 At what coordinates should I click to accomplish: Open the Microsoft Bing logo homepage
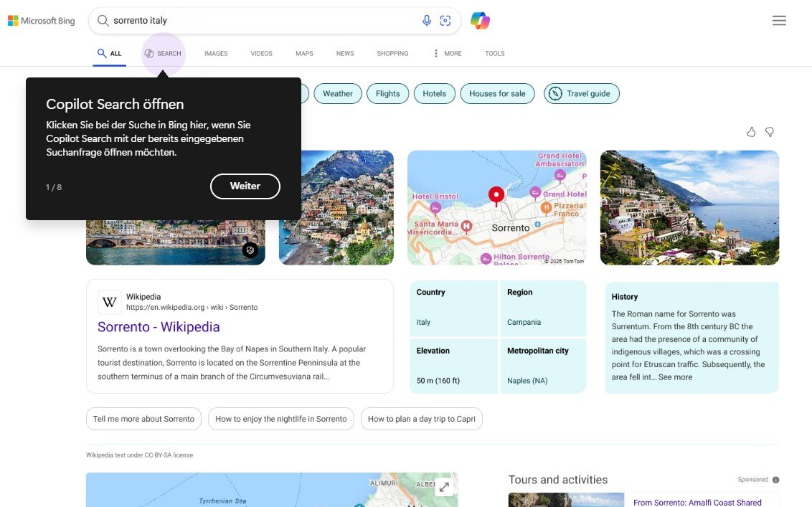(x=42, y=21)
